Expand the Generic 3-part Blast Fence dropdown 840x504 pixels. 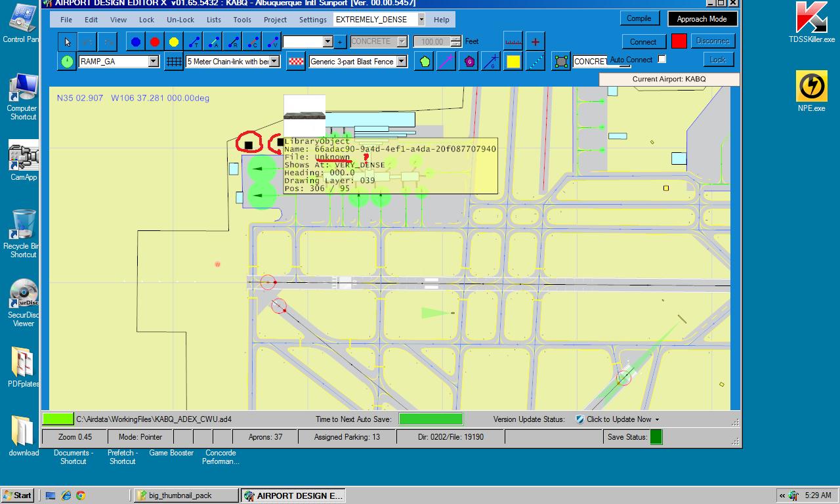click(x=401, y=62)
